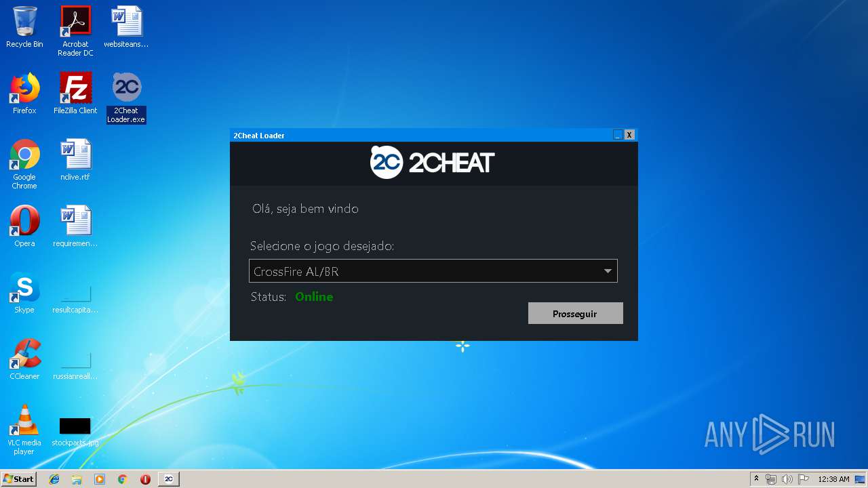Expand the game selection dropdown arrow
868x488 pixels.
pos(608,271)
